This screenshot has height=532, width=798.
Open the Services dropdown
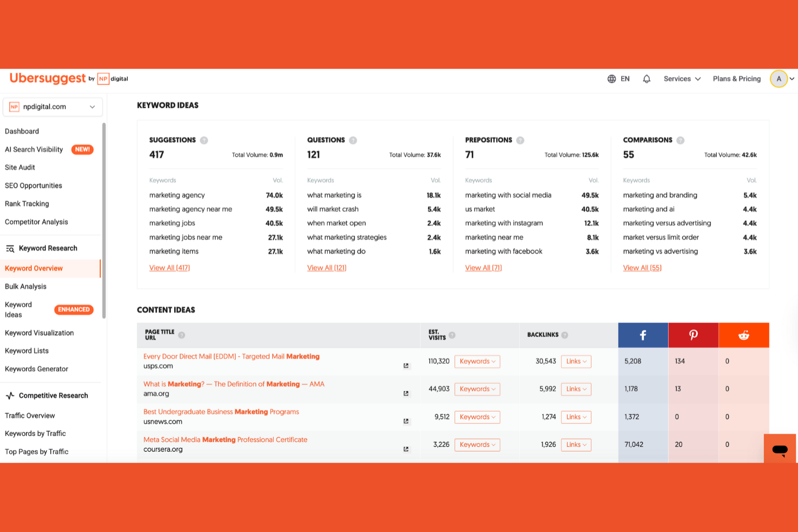(x=682, y=78)
